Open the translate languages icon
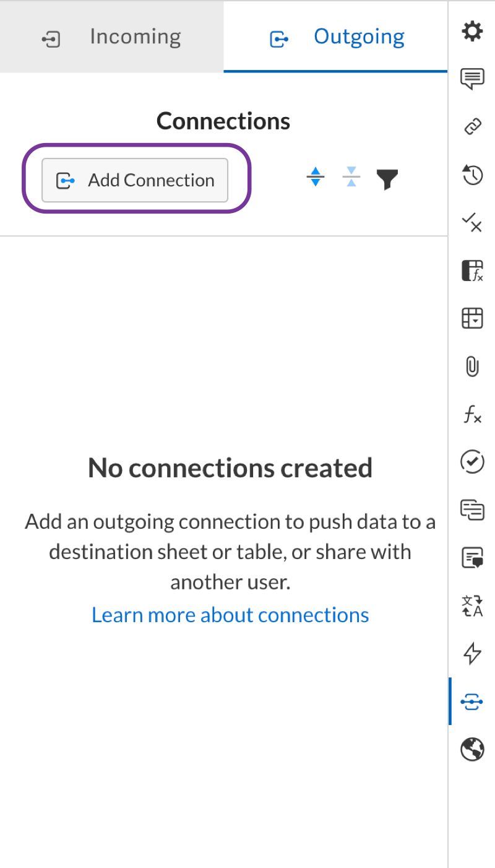The image size is (495, 868). [472, 606]
